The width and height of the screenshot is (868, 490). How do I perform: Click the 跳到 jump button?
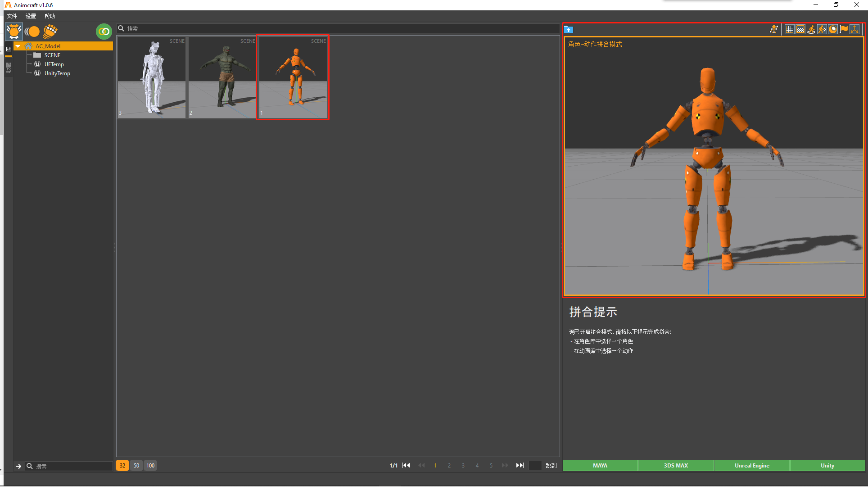click(551, 466)
